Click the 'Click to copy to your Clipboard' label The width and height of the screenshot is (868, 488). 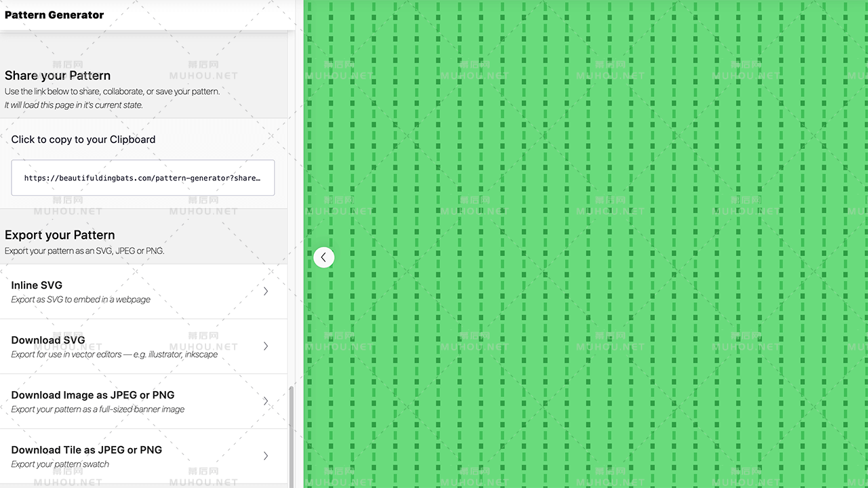click(83, 140)
